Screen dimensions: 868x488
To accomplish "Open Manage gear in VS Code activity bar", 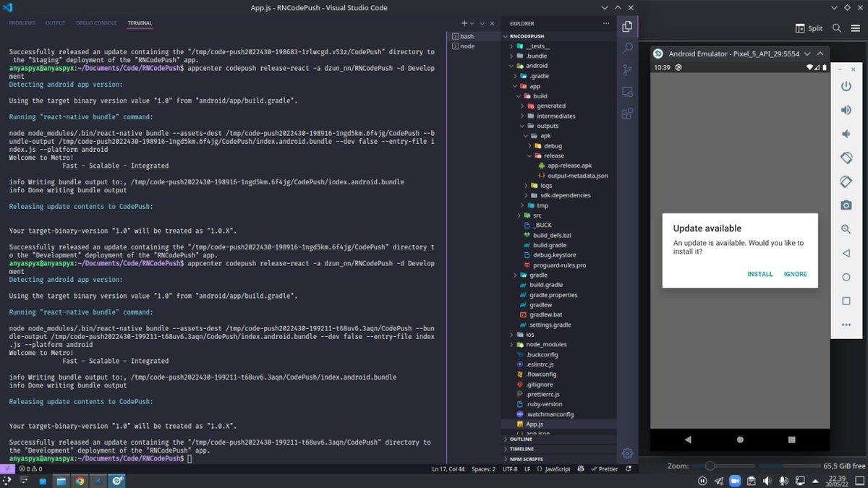I will click(x=627, y=453).
